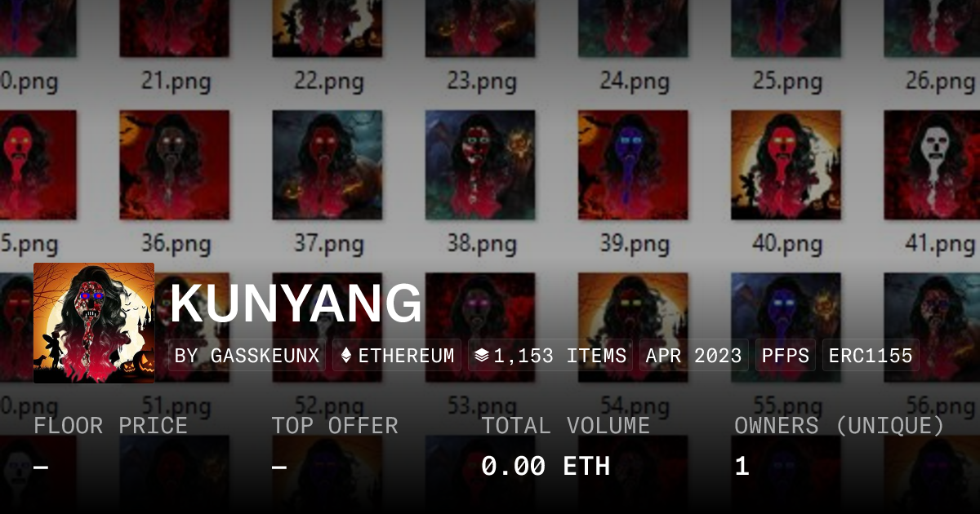Select the 39.png image thumbnail

coord(633,165)
